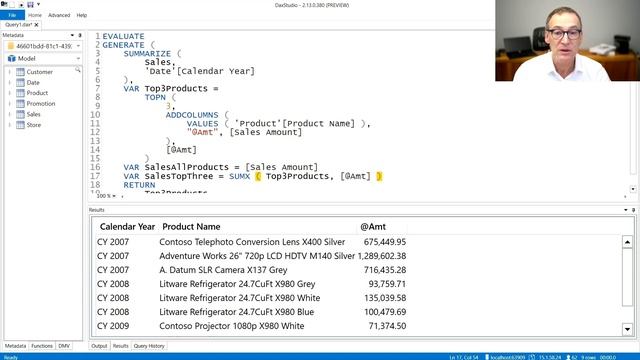The image size is (640, 360).
Task: Click the TOPN function on line 8
Action: [155, 98]
